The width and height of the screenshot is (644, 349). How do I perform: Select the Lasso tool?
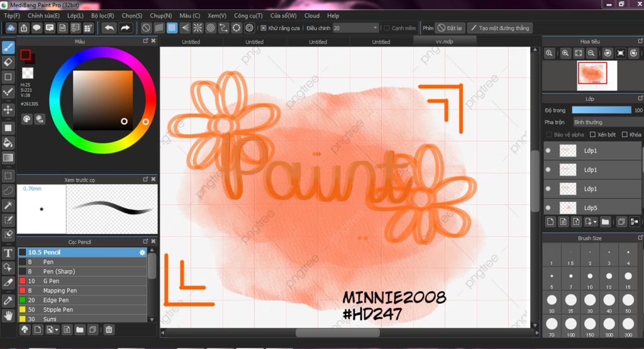coord(8,191)
